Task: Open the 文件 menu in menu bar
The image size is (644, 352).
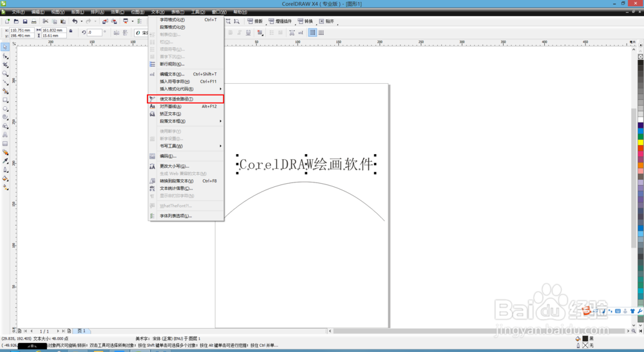Action: pos(18,12)
